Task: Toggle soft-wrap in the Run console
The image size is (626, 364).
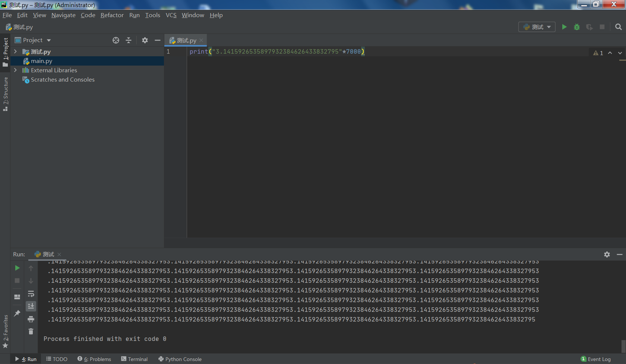Action: pos(31,294)
